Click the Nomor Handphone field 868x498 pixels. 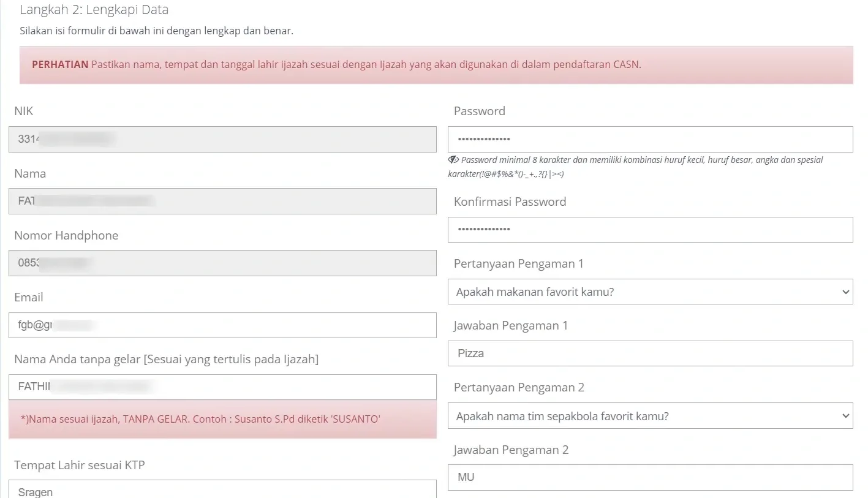pos(223,263)
